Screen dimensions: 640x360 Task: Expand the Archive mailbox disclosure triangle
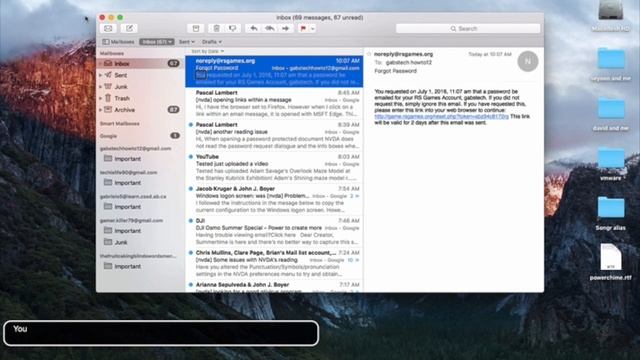tap(100, 110)
